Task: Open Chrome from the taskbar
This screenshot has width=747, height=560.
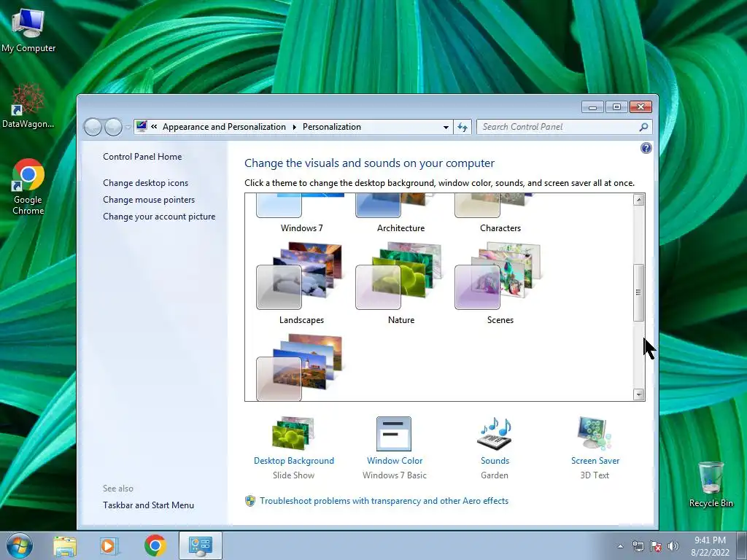Action: coord(155,545)
